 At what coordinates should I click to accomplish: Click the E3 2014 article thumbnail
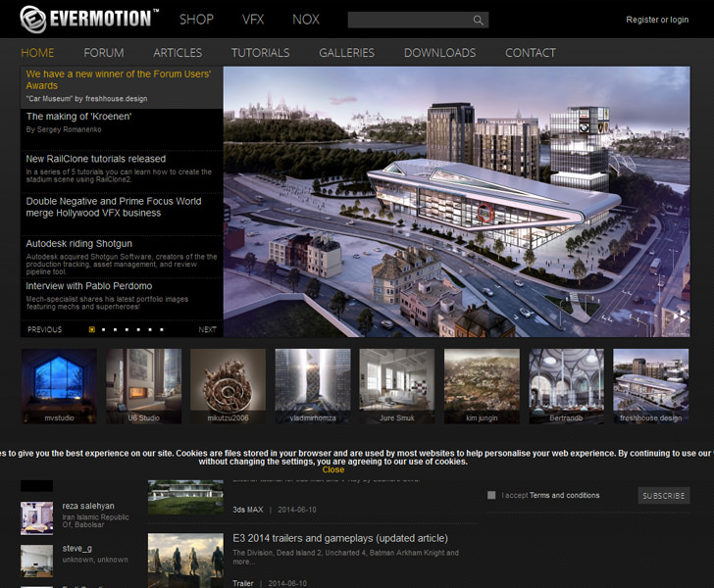pyautogui.click(x=185, y=561)
